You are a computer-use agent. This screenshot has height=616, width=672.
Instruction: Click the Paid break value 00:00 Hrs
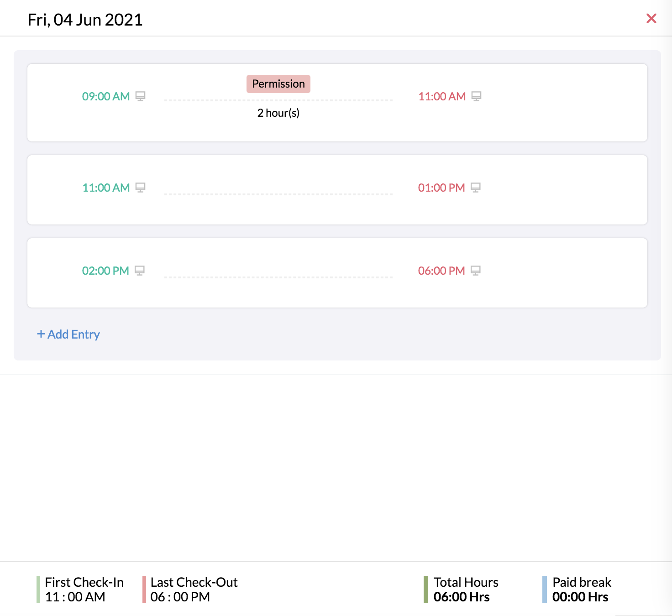580,597
